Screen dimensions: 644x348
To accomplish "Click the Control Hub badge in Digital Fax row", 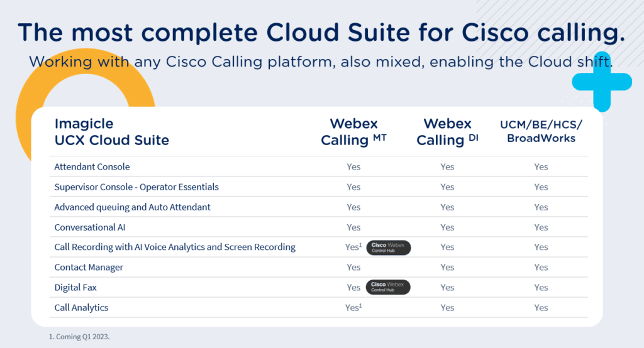I will point(388,288).
